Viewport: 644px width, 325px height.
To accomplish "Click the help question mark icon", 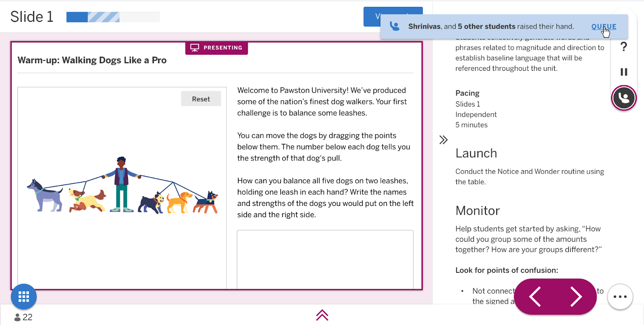I will (x=624, y=47).
